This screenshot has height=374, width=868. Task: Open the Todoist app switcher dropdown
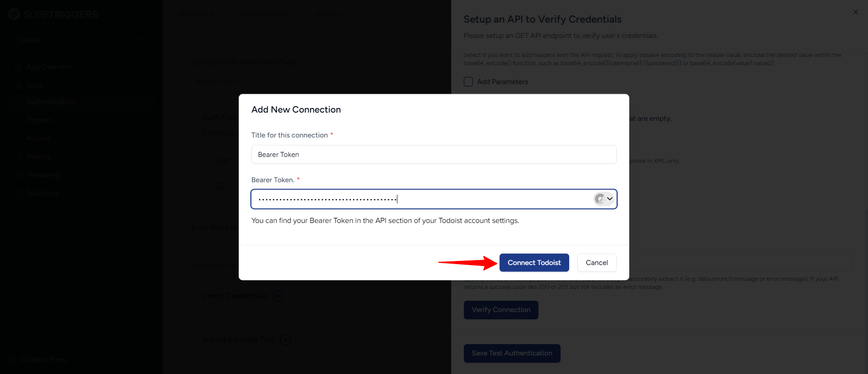(x=142, y=40)
